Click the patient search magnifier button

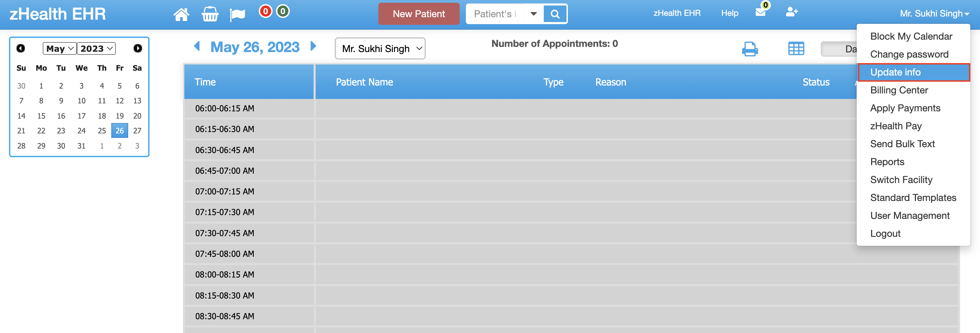coord(555,14)
